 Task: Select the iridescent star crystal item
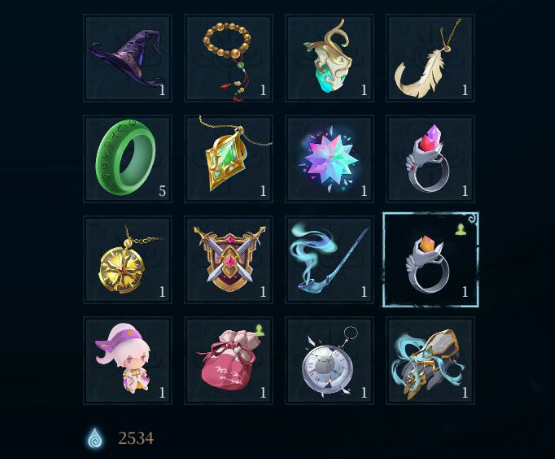(329, 159)
